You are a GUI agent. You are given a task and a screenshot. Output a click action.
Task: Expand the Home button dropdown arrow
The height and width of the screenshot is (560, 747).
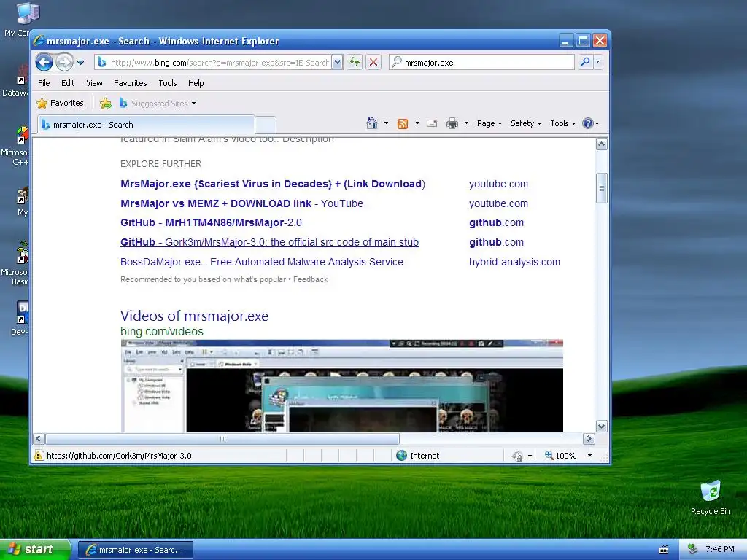point(386,123)
